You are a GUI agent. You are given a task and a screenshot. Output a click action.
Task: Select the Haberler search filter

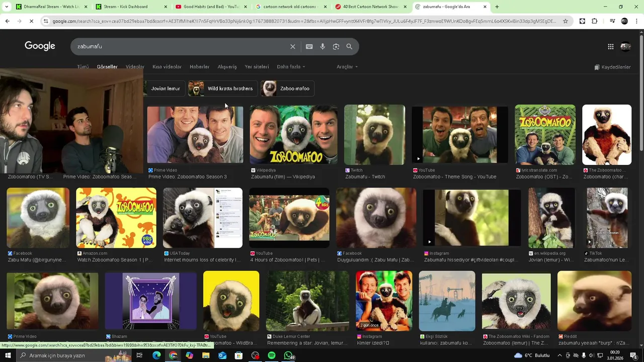pyautogui.click(x=199, y=67)
